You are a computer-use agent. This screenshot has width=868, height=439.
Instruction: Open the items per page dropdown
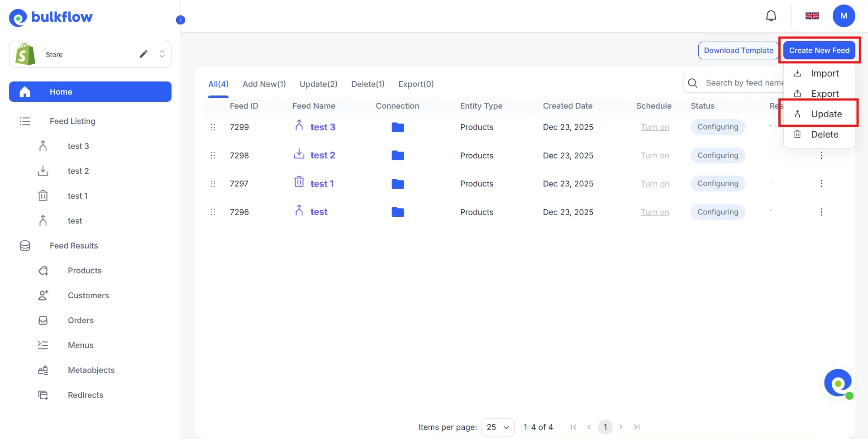tap(497, 427)
